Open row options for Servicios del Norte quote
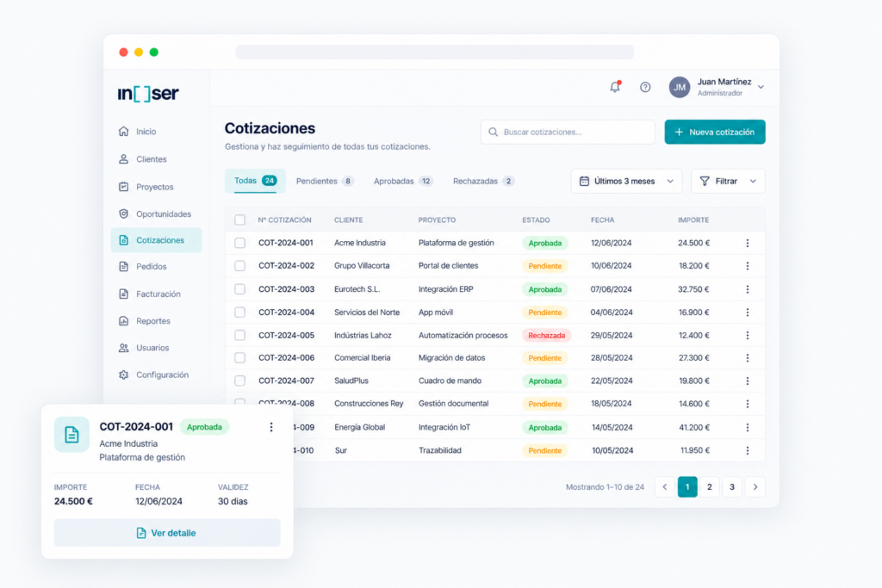882x588 pixels. 748,312
